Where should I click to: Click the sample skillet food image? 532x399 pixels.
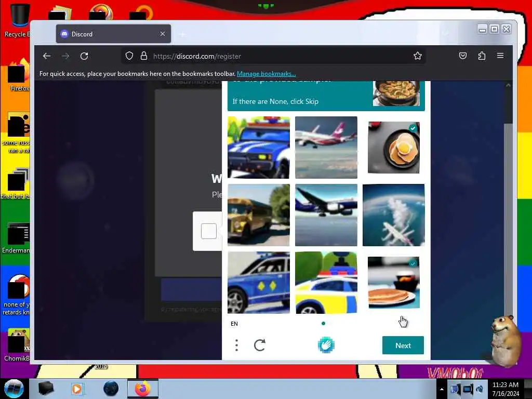[x=396, y=94]
